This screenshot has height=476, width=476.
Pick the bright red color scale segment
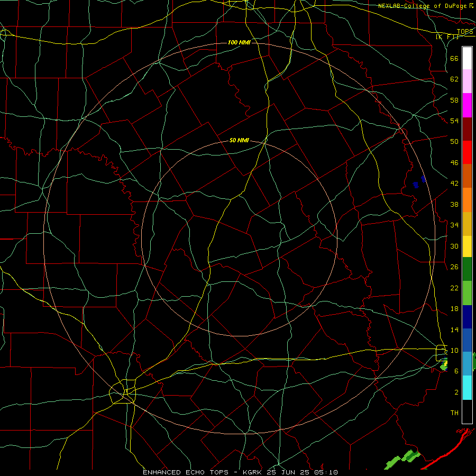point(467,152)
